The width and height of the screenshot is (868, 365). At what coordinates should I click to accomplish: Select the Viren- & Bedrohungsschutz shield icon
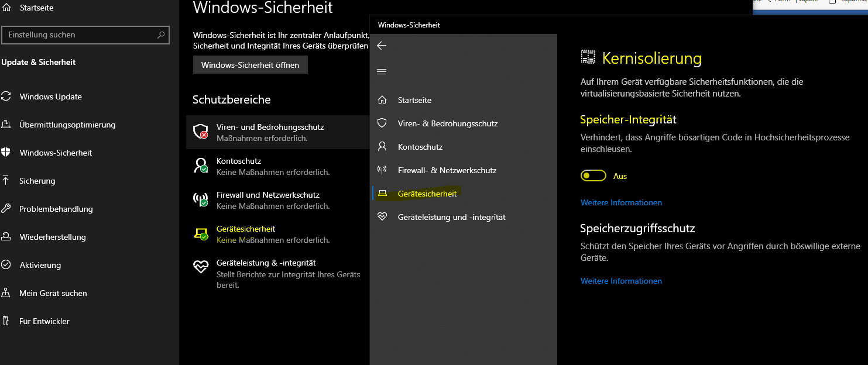pyautogui.click(x=382, y=123)
